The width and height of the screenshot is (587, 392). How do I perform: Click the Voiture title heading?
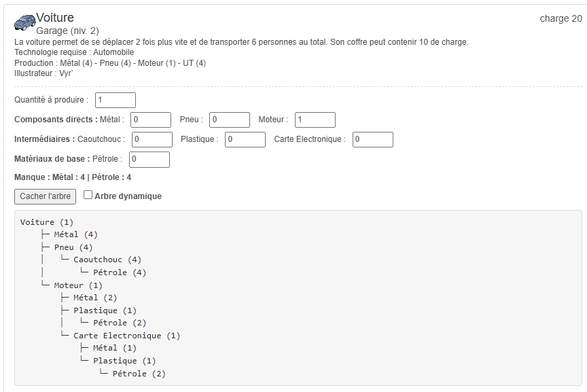tap(55, 18)
